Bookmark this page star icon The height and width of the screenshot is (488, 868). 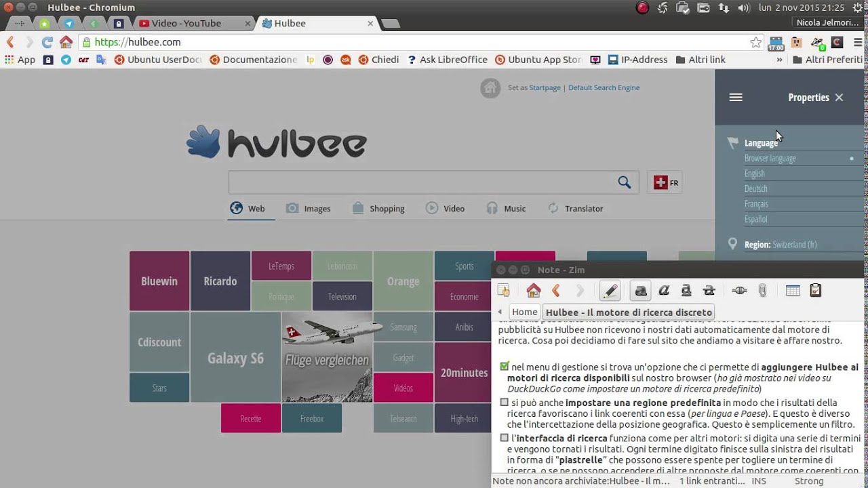(x=756, y=42)
